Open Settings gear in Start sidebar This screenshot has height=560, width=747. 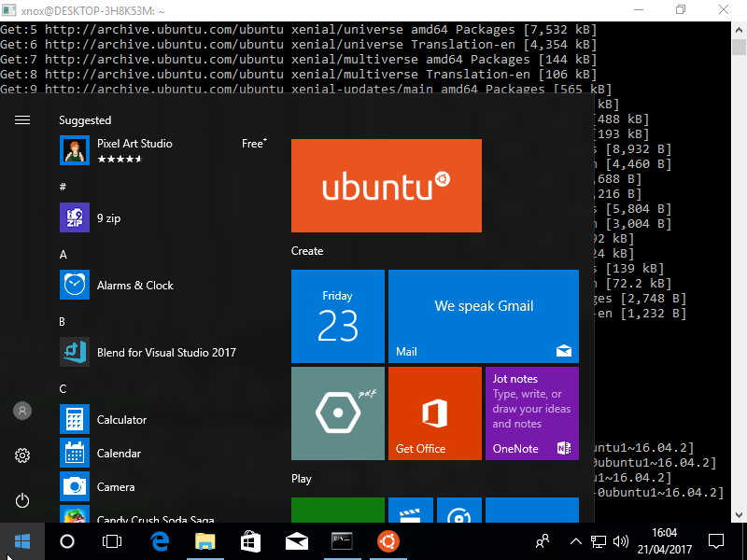tap(22, 455)
